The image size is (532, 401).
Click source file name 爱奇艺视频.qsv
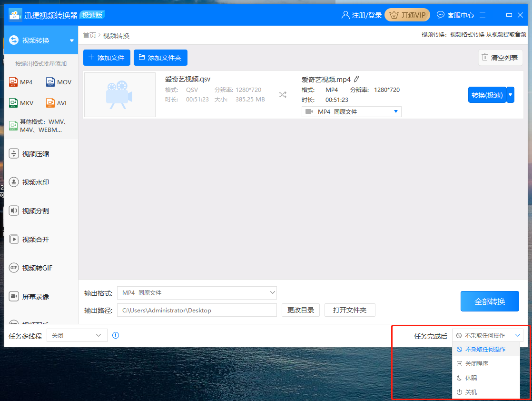187,79
